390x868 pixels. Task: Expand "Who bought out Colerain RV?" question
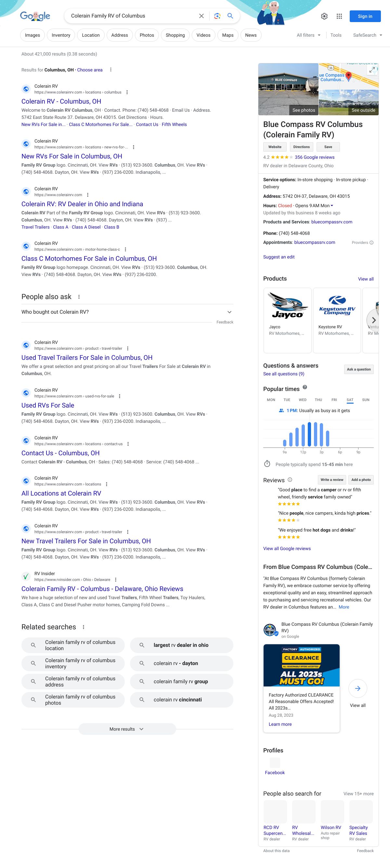229,312
